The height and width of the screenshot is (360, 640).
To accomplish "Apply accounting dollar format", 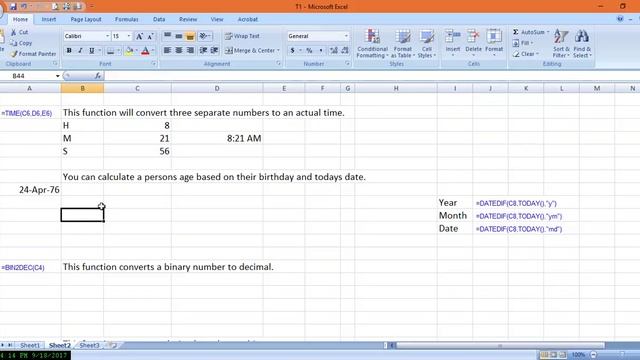I will [292, 51].
